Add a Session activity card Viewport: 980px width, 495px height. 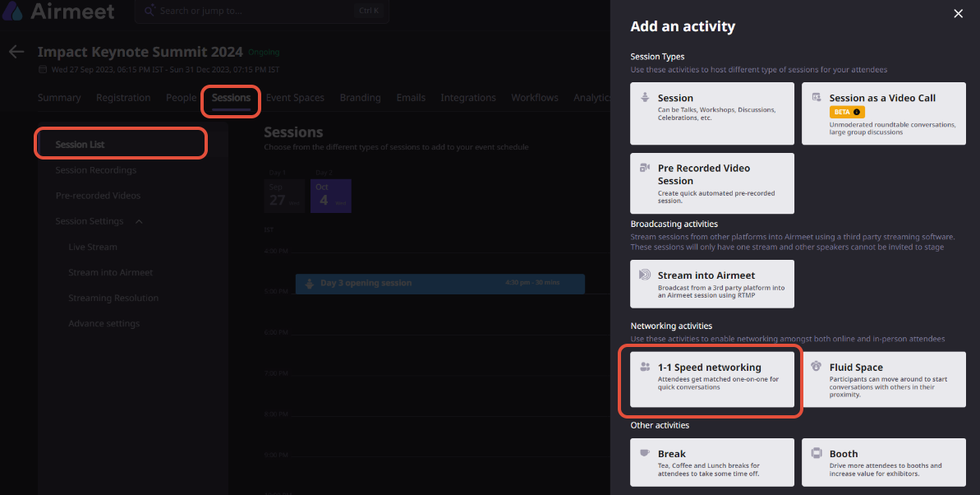tap(712, 114)
